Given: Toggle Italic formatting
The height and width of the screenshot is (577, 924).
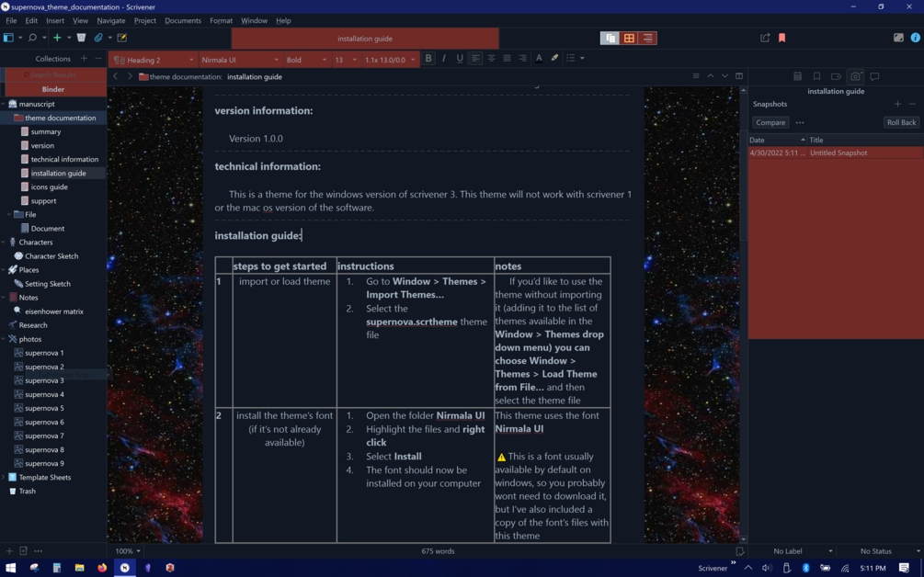Looking at the screenshot, I should click(x=444, y=58).
